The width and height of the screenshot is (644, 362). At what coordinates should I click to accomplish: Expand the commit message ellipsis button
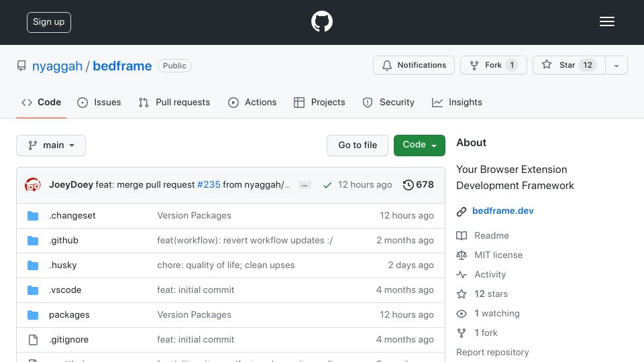tap(305, 185)
